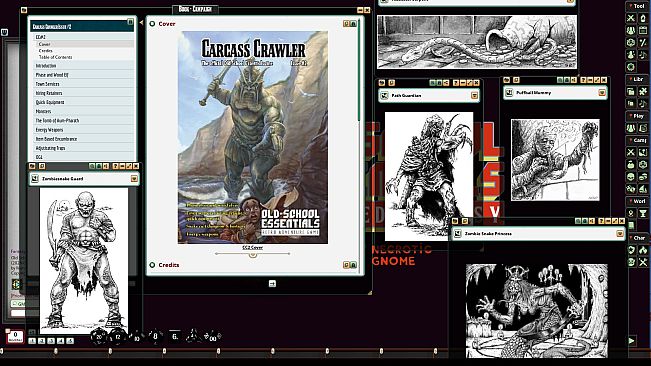Open the people icon in Tool section

(x=631, y=30)
